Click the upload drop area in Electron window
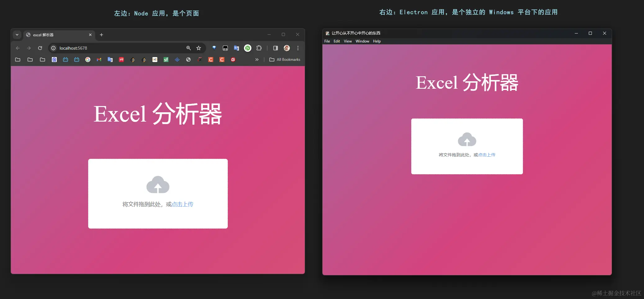The height and width of the screenshot is (299, 644). (467, 146)
